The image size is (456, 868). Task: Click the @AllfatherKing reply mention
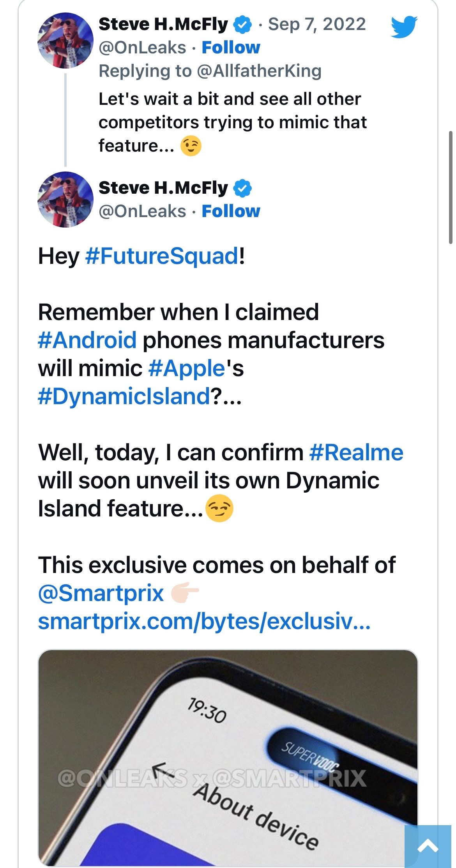(x=259, y=71)
